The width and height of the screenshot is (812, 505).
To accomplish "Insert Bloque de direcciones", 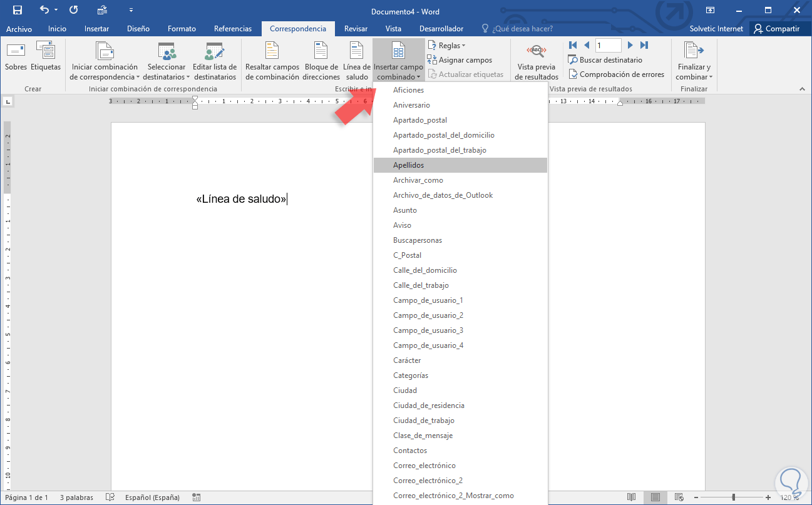I will coord(321,61).
